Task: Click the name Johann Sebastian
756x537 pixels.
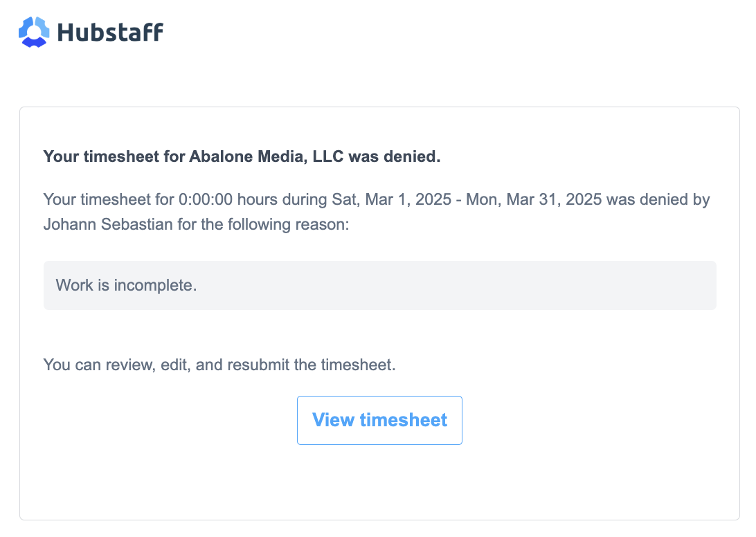Action: pos(108,224)
